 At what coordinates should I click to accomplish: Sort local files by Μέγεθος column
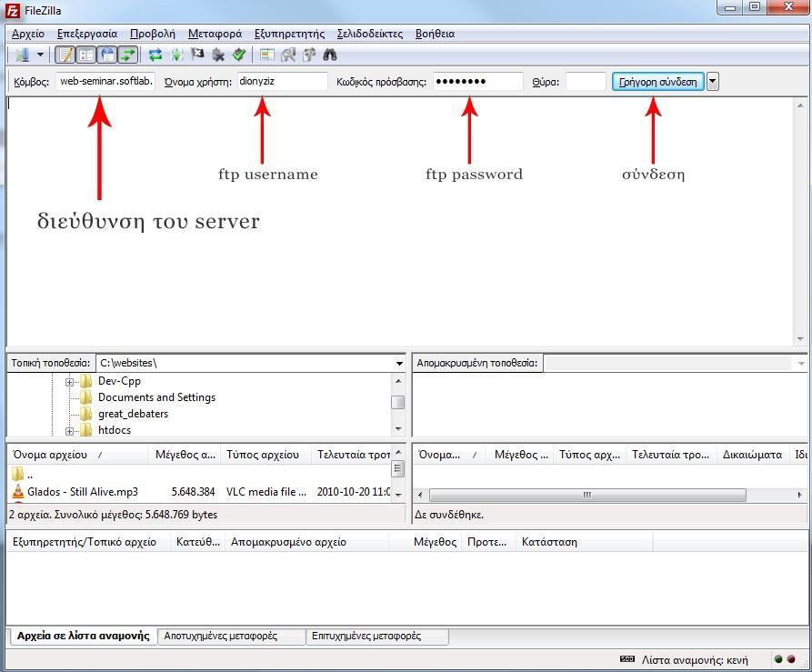[185, 455]
